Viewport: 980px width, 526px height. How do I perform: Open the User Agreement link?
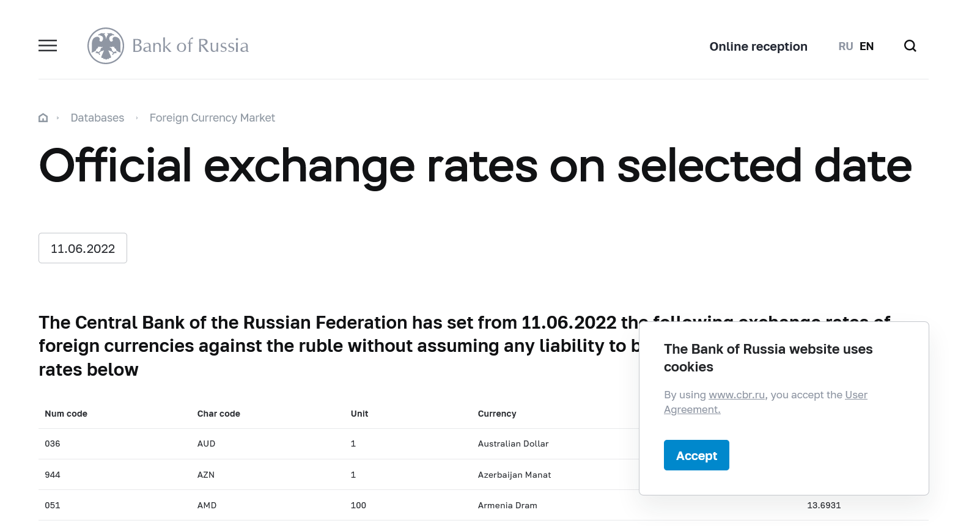tap(856, 395)
